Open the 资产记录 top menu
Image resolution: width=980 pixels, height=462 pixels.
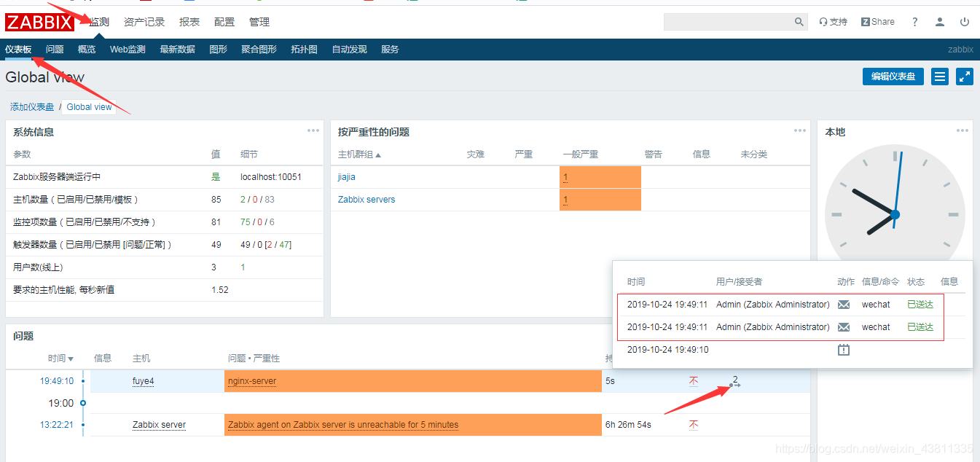coord(144,22)
